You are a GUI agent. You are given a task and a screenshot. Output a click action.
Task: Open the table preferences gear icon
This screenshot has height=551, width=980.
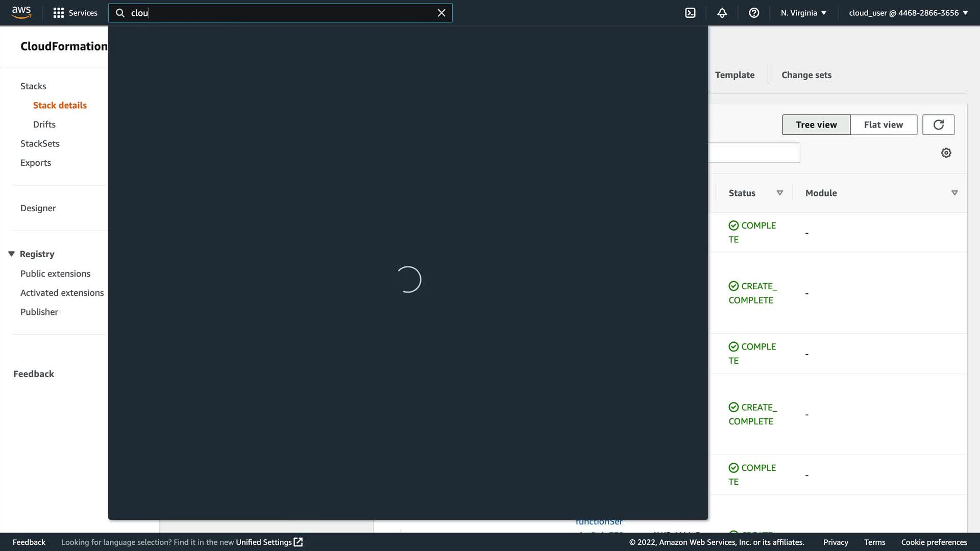point(946,153)
